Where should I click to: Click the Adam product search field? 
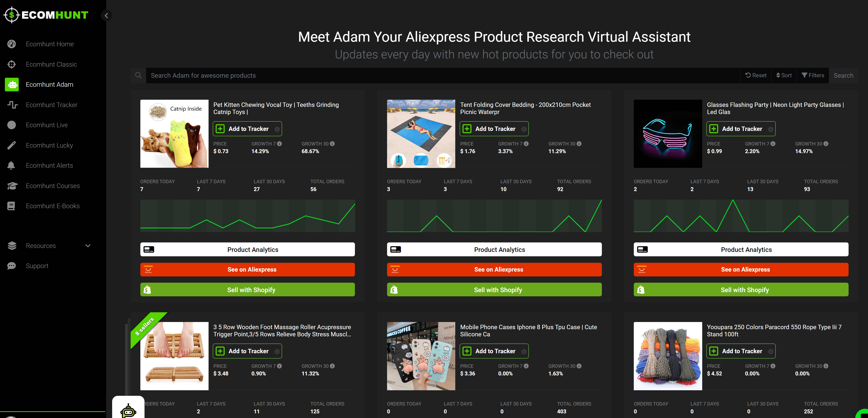pos(443,75)
